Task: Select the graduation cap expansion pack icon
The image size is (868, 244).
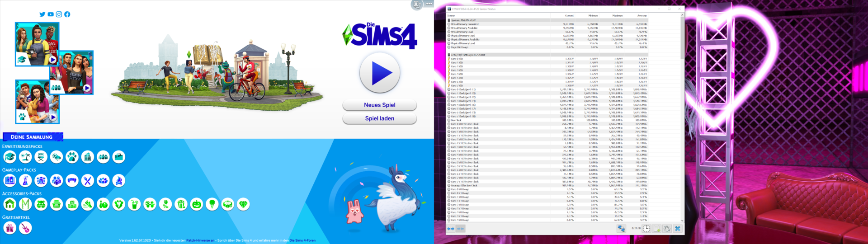Action: point(10,157)
